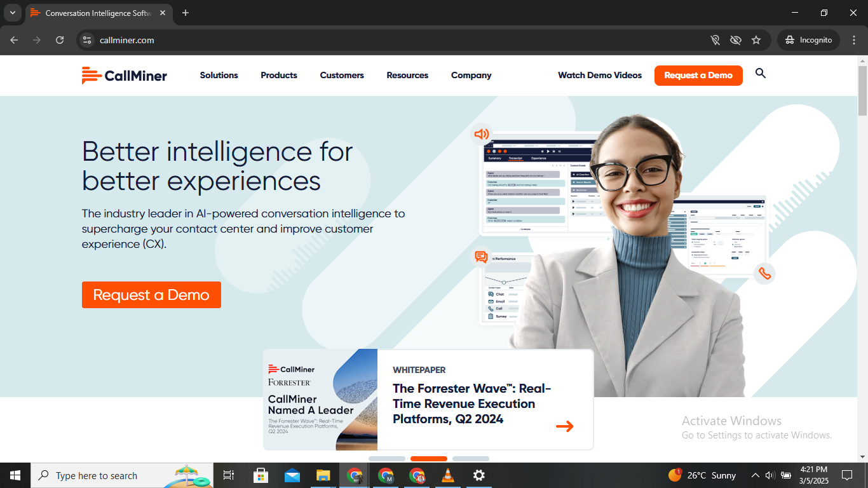
Task: Select the third carousel slide indicator
Action: [x=471, y=459]
